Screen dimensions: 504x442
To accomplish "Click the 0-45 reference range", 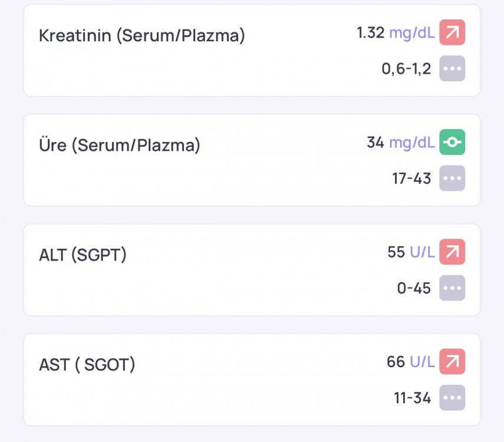I will 414,288.
